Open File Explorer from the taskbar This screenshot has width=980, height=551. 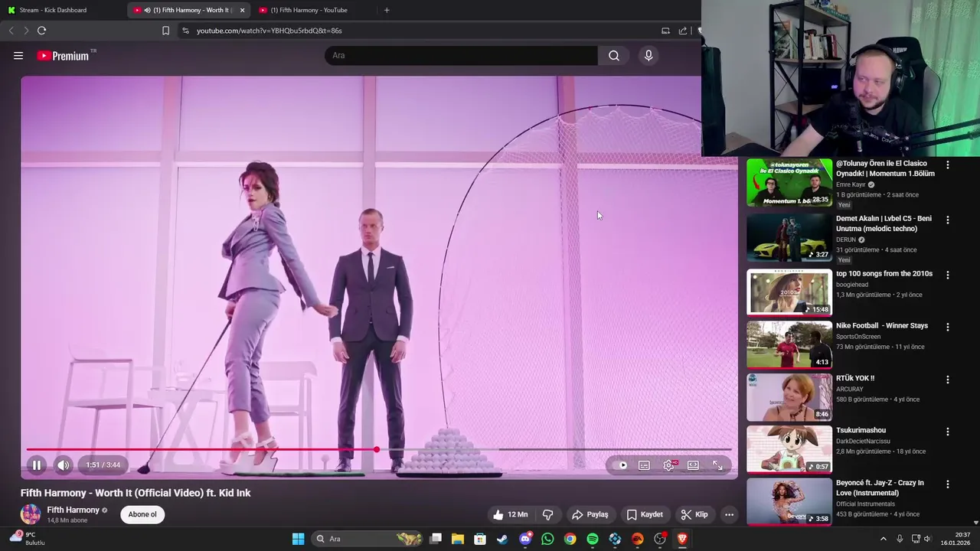click(458, 539)
